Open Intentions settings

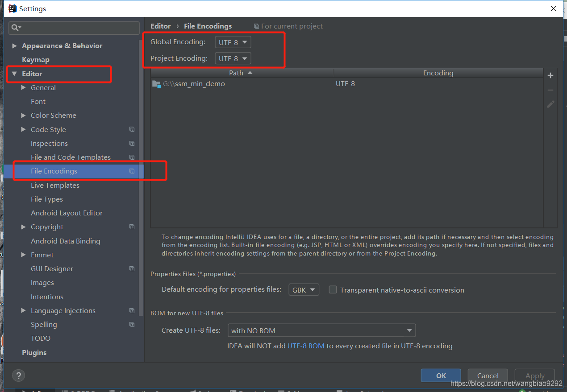click(x=47, y=297)
